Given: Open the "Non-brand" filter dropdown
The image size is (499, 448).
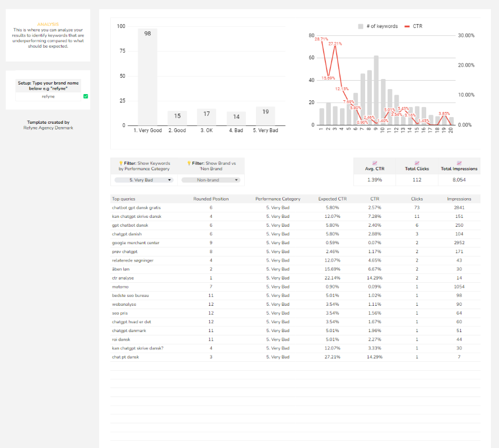Looking at the screenshot, I should 211,180.
